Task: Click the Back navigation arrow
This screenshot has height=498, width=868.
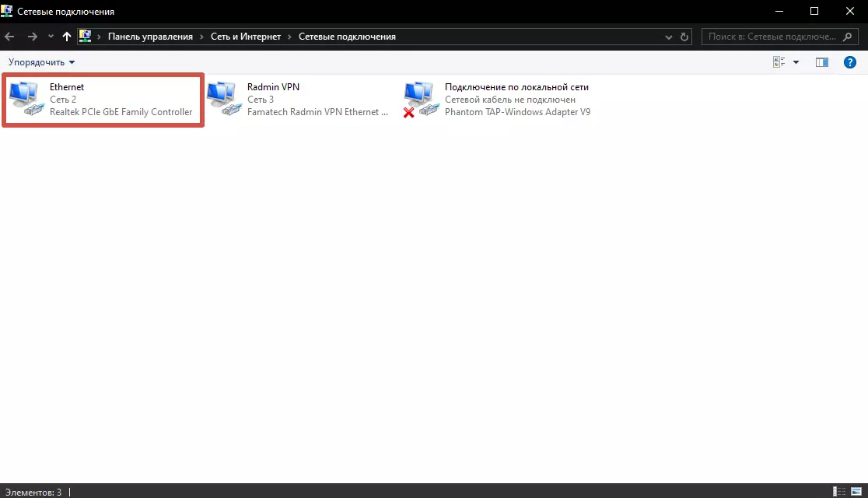Action: pyautogui.click(x=9, y=37)
